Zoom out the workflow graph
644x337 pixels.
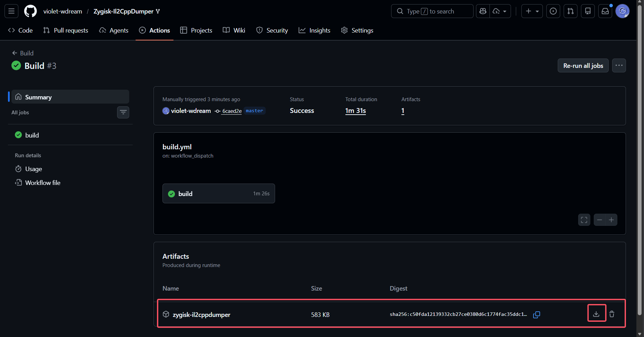coord(600,220)
